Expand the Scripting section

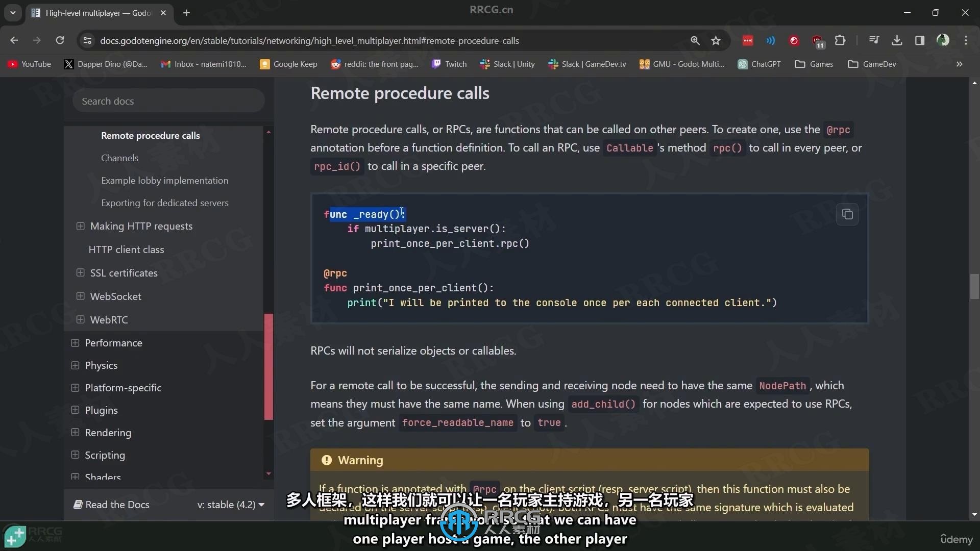(75, 455)
